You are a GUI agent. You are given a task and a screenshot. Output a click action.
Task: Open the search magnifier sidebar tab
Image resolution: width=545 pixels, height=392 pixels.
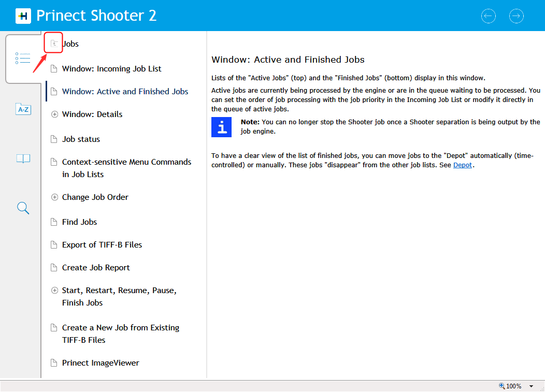tap(23, 208)
